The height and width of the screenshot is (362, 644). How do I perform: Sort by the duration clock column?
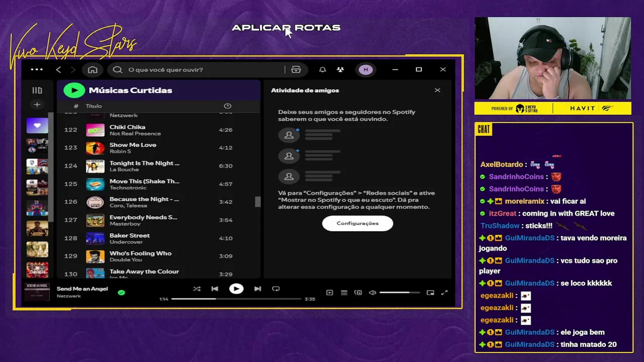pos(227,106)
